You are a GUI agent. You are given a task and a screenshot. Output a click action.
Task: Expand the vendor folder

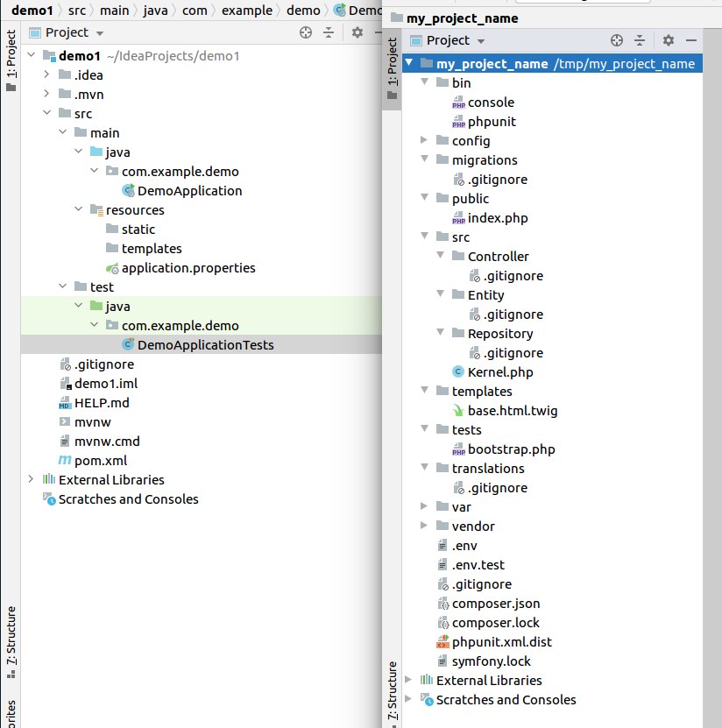click(423, 525)
